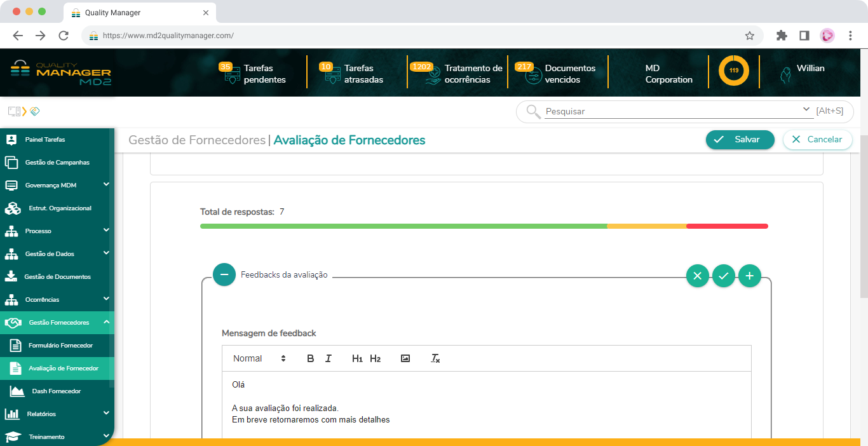
Task: Click the 119 circular gauge indicator
Action: pyautogui.click(x=734, y=71)
